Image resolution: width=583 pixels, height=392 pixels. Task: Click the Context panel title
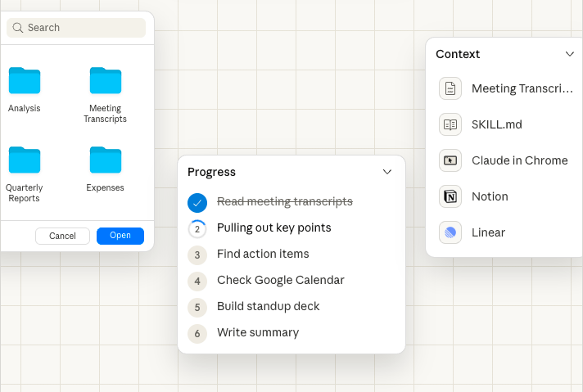pyautogui.click(x=458, y=54)
